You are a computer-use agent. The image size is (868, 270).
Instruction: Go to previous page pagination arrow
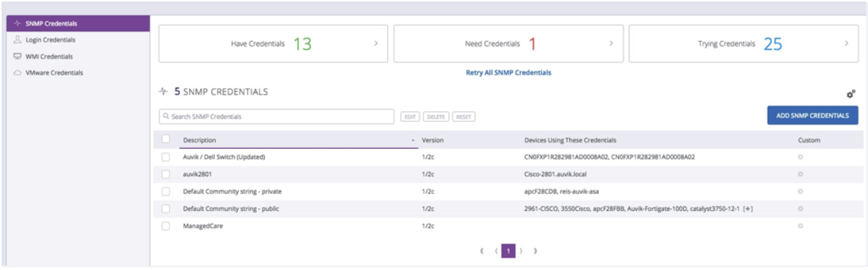coord(496,251)
